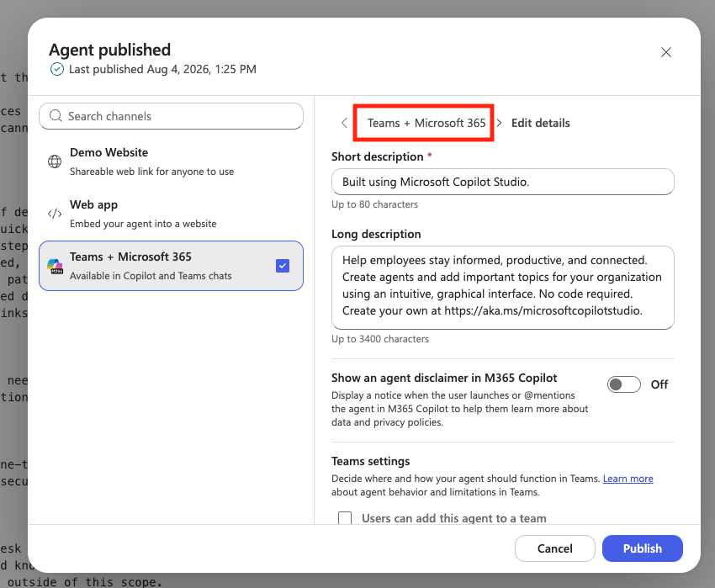Click the Publish button
This screenshot has width=715, height=588.
pyautogui.click(x=643, y=548)
